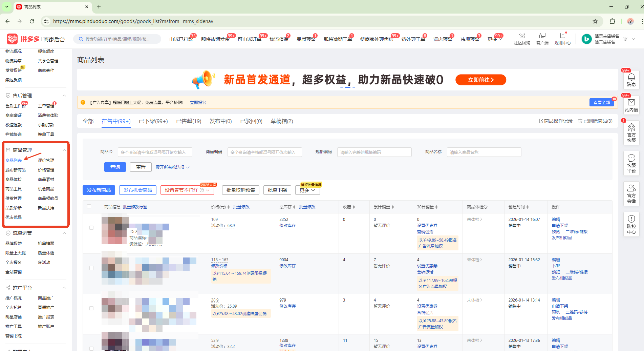Click the help icon on 设置春节不打烊 button
644x351 pixels.
202,190
